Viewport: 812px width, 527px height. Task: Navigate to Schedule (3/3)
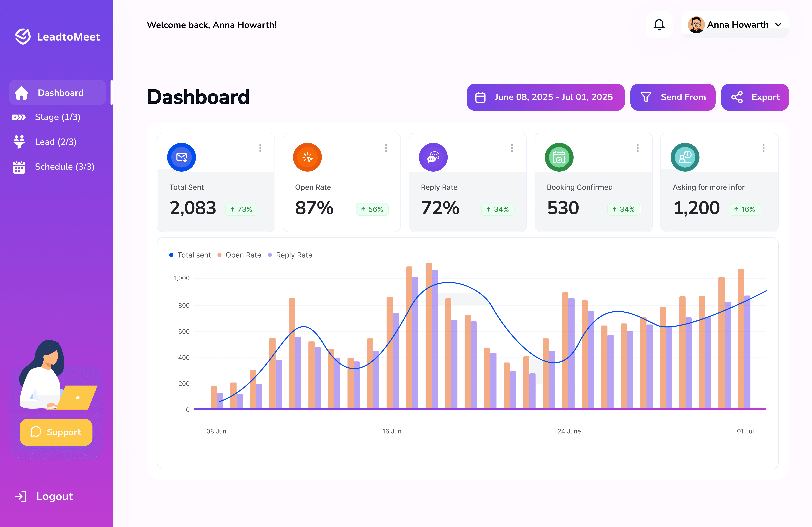[x=53, y=167]
